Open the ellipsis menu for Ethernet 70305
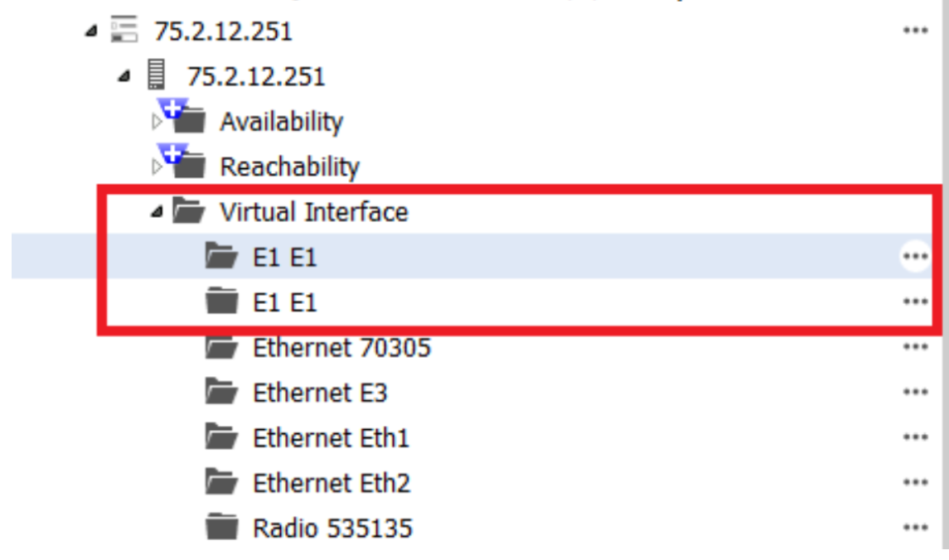The image size is (949, 560). point(914,347)
